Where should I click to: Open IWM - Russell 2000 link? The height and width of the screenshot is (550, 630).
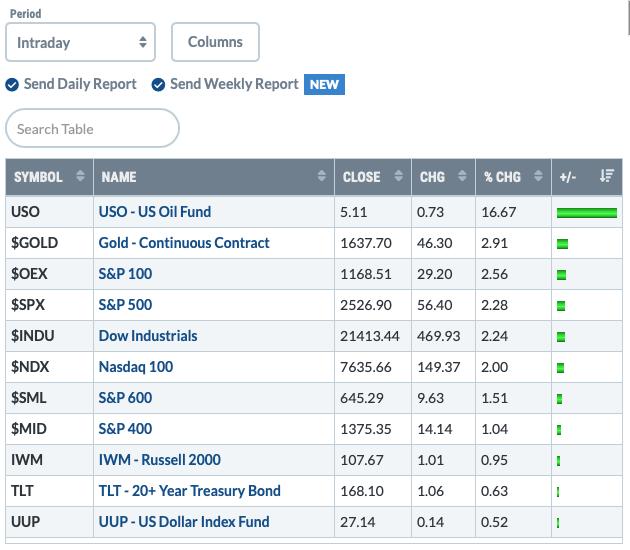tap(160, 460)
